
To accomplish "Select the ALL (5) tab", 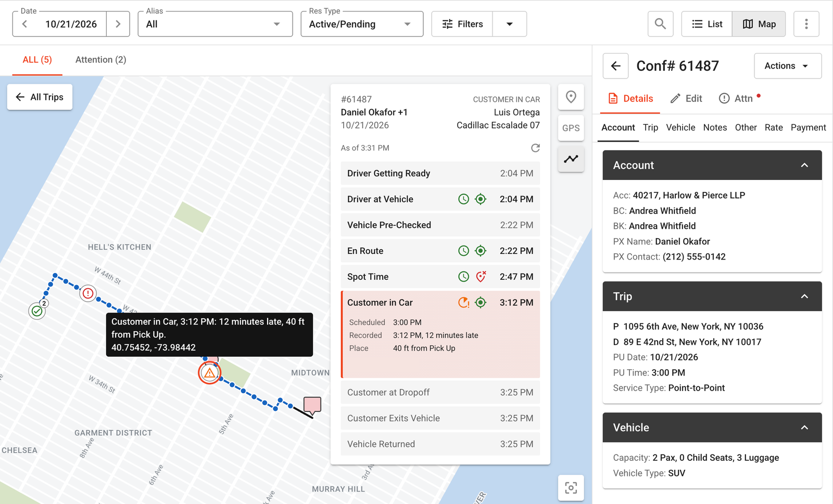I will click(37, 60).
